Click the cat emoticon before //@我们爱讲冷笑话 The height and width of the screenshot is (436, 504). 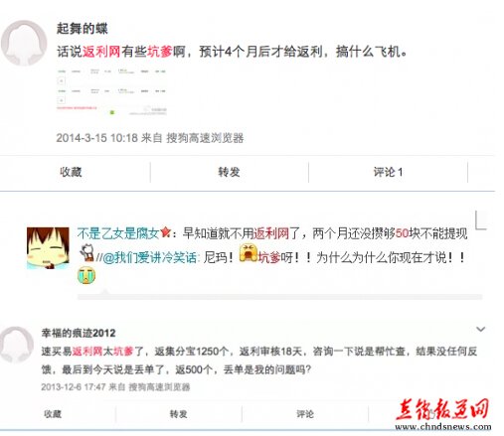click(86, 253)
